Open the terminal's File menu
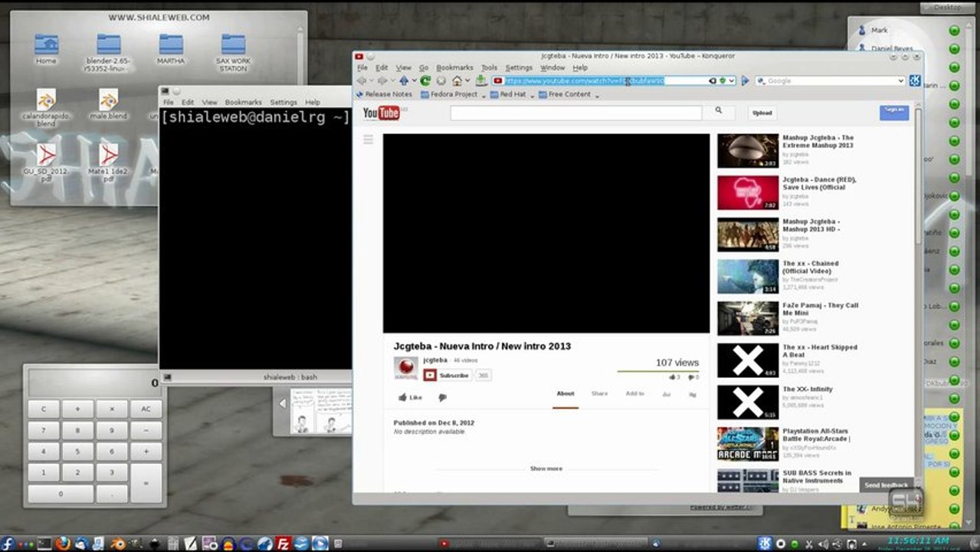Viewport: 980px width, 552px height. pyautogui.click(x=168, y=102)
